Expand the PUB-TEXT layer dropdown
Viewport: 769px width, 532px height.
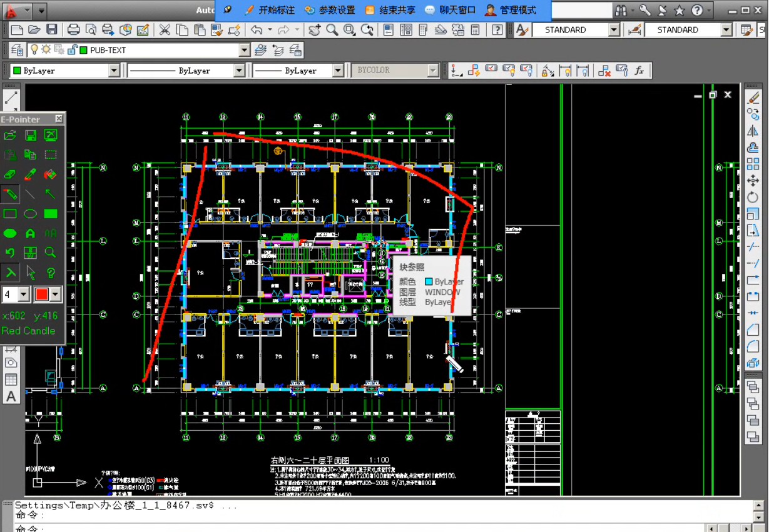(244, 50)
